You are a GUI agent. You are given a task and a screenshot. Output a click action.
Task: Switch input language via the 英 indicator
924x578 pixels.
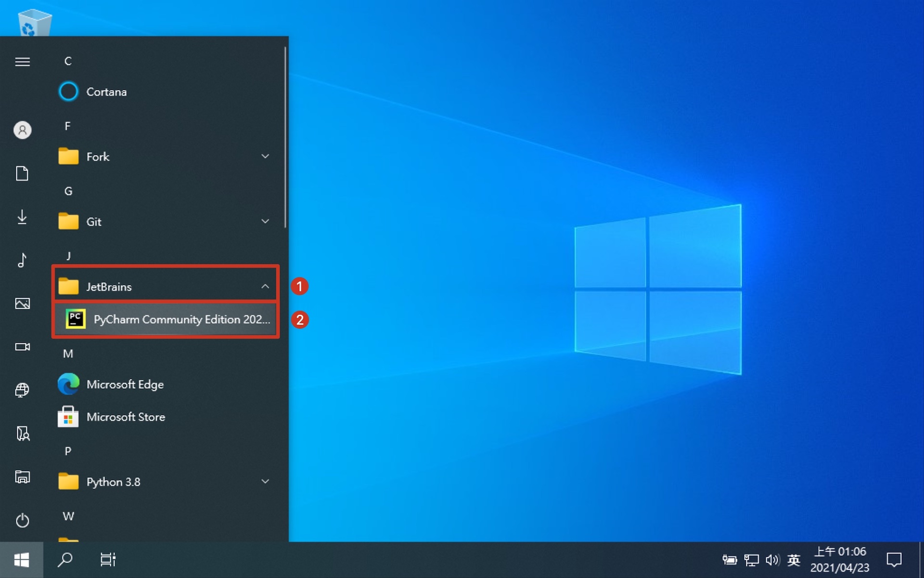pos(794,560)
